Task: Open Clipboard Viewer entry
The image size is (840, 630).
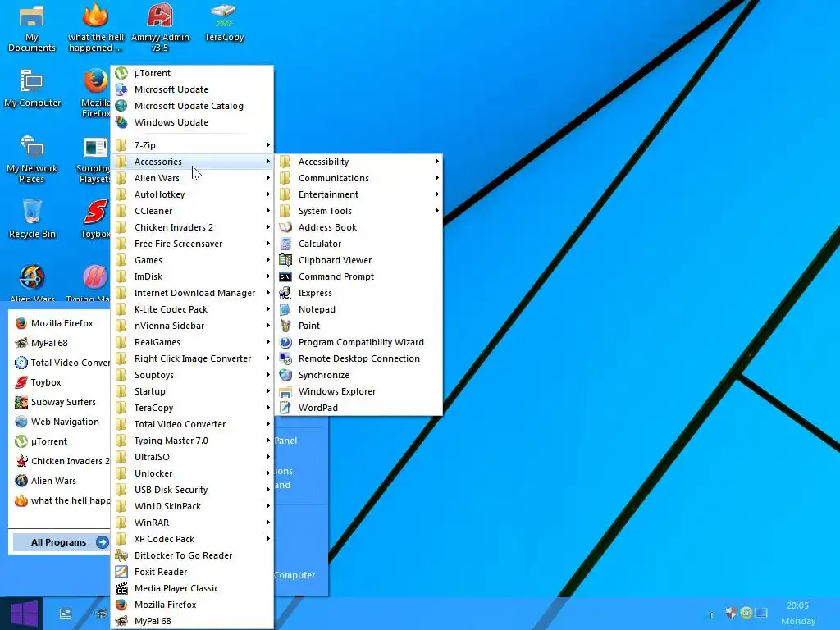Action: [x=358, y=260]
